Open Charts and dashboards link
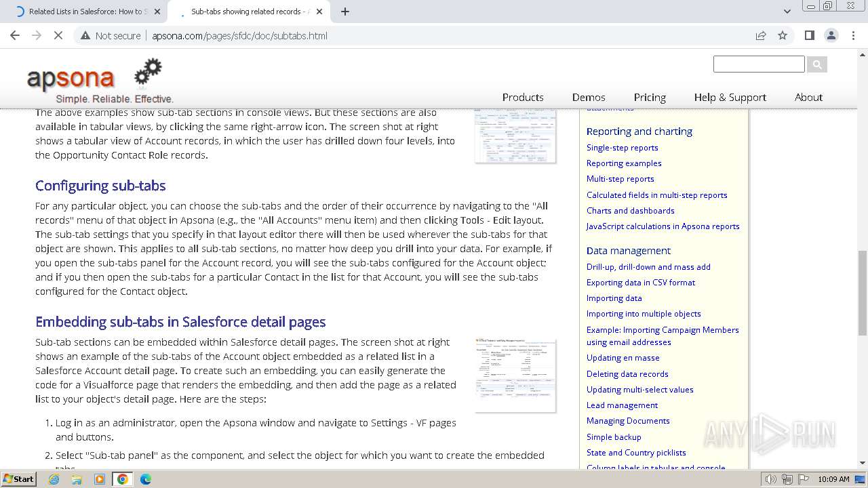This screenshot has height=488, width=868. click(x=630, y=210)
